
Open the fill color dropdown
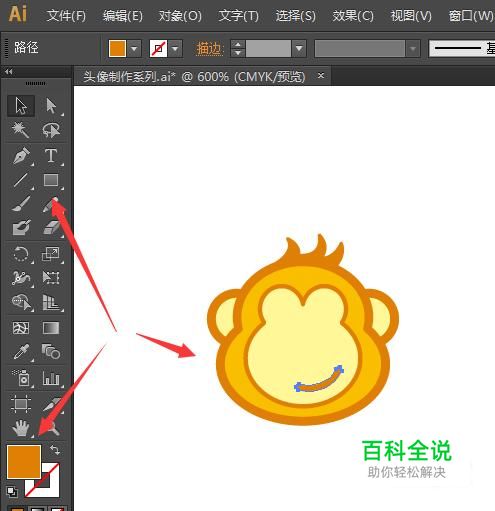click(134, 49)
